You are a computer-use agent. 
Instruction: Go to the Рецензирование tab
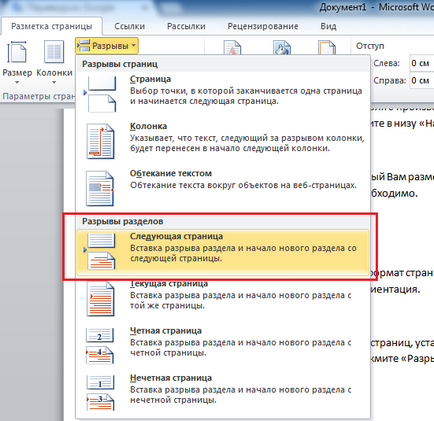(263, 26)
